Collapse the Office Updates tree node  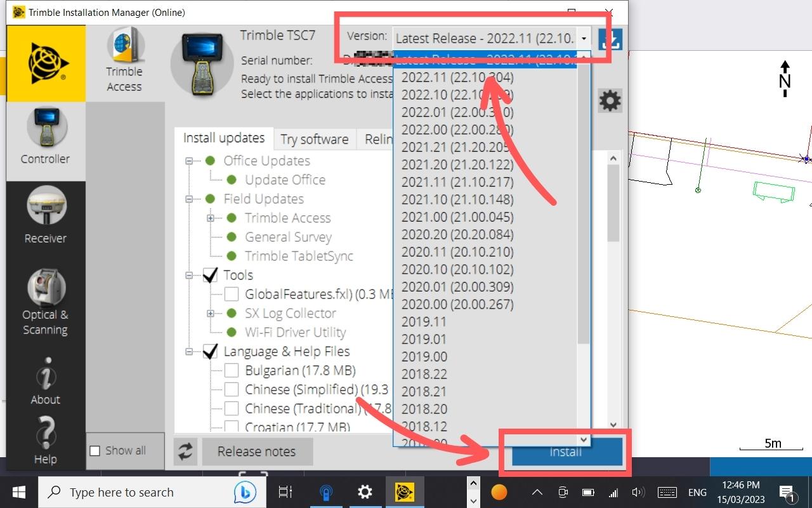189,161
